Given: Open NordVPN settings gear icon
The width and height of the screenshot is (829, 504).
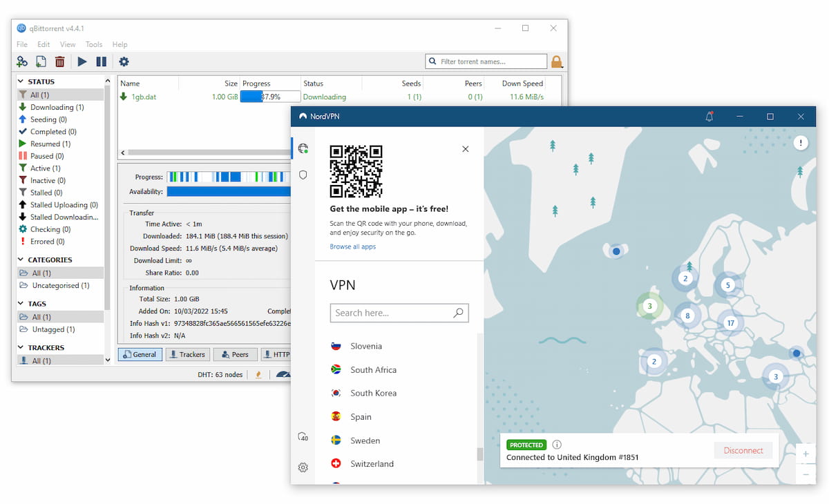Looking at the screenshot, I should click(303, 467).
